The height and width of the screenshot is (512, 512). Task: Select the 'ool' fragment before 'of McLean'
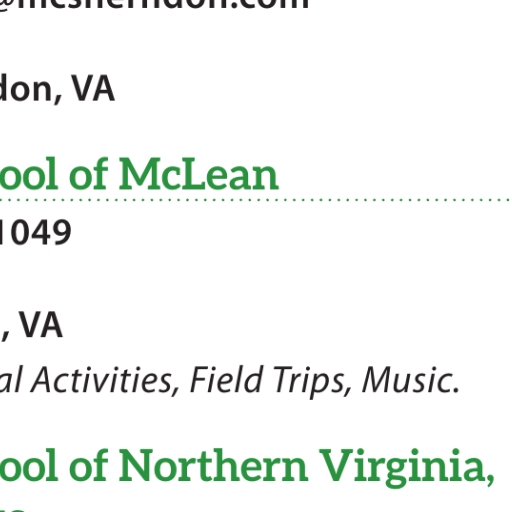tap(29, 173)
